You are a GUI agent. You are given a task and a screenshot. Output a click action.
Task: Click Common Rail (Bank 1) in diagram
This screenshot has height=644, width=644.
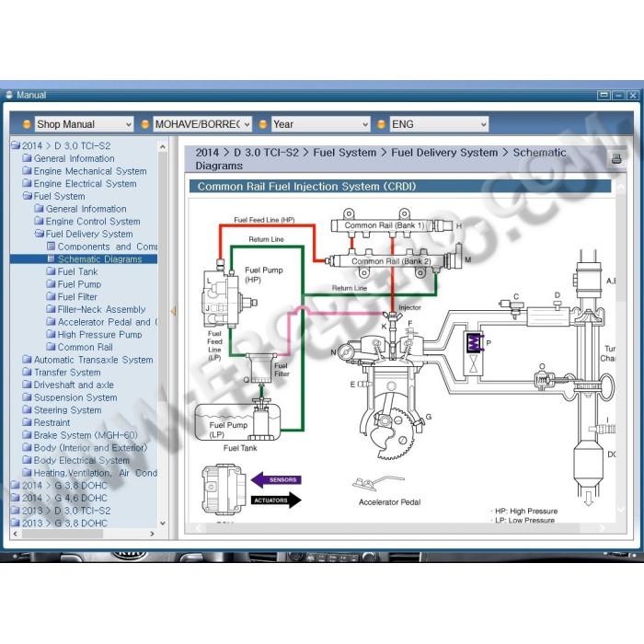coord(384,225)
